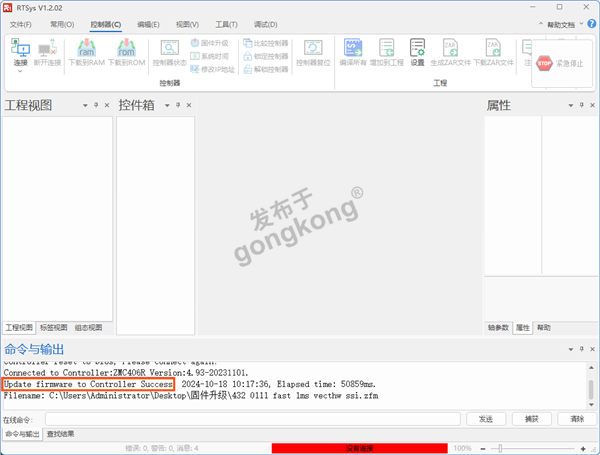Open 控制器状态 controller status
The width and height of the screenshot is (600, 455).
click(x=170, y=52)
